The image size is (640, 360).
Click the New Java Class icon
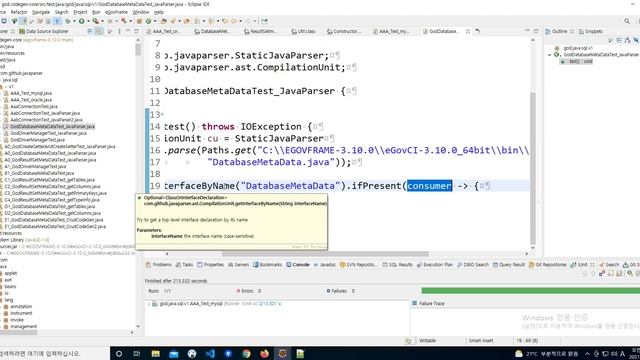click(149, 21)
